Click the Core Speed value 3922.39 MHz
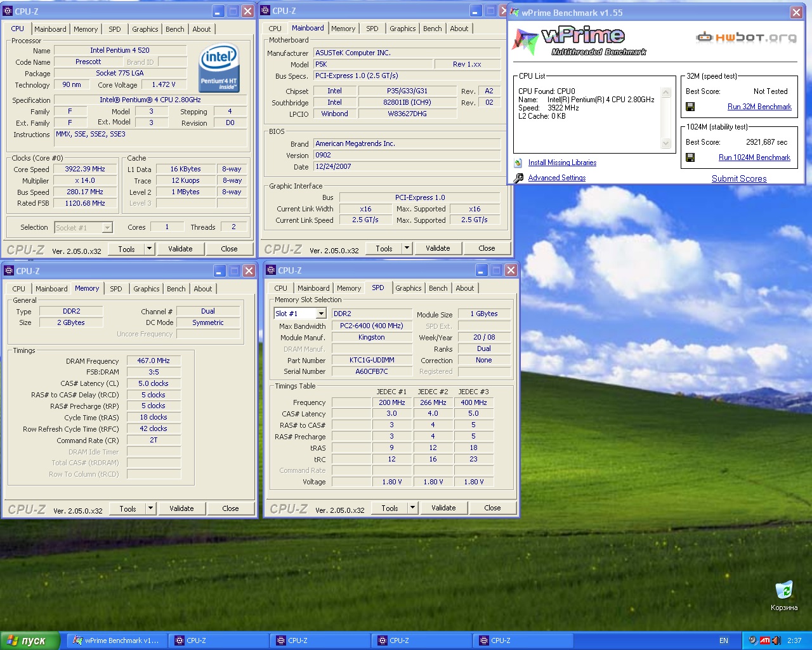This screenshot has width=812, height=650. 84,169
